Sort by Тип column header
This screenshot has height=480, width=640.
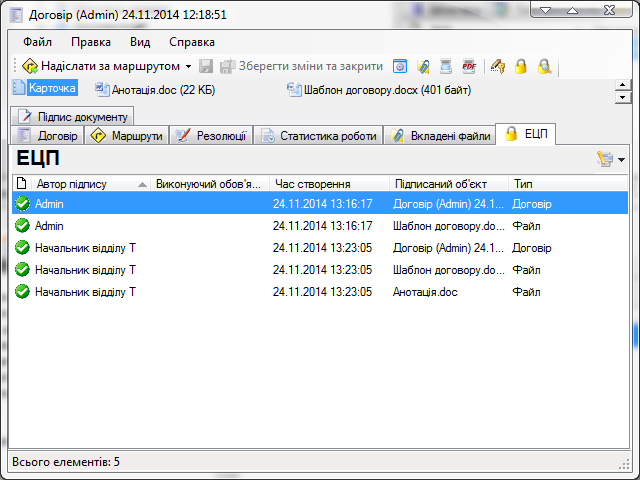[x=568, y=184]
